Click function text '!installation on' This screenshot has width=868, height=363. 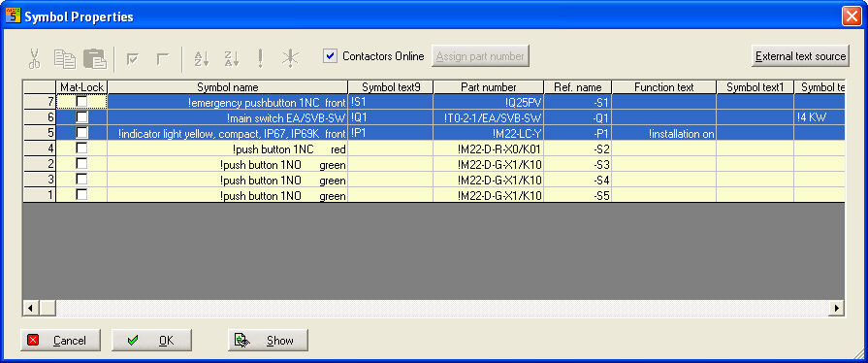(x=663, y=133)
